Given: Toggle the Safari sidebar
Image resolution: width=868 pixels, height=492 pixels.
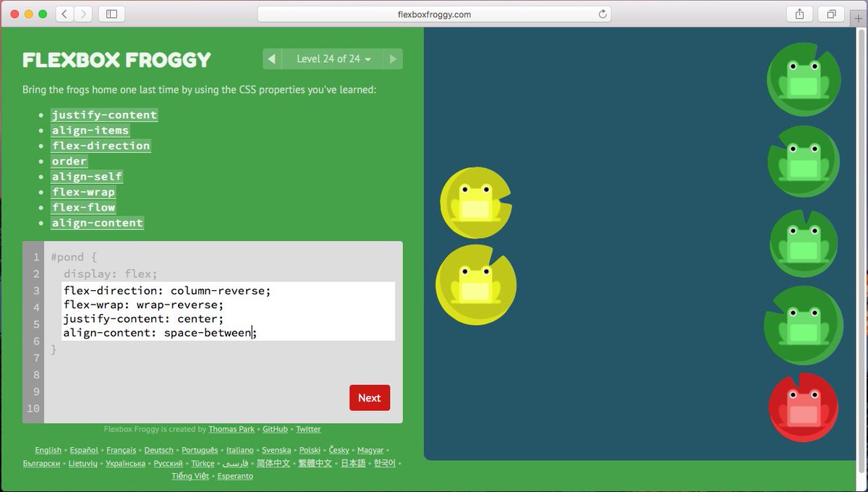Looking at the screenshot, I should 111,14.
